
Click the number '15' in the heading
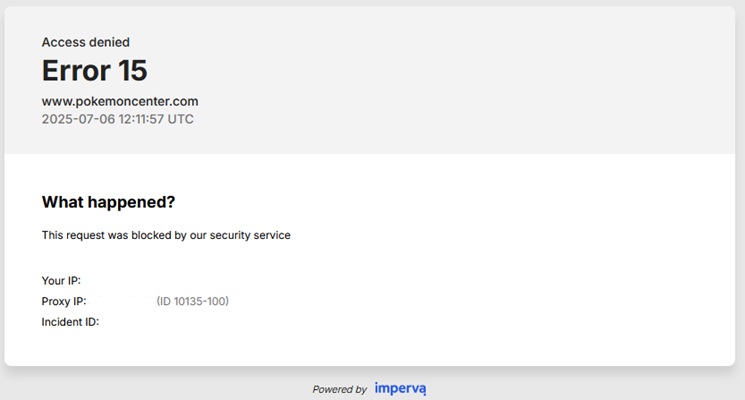click(x=130, y=70)
